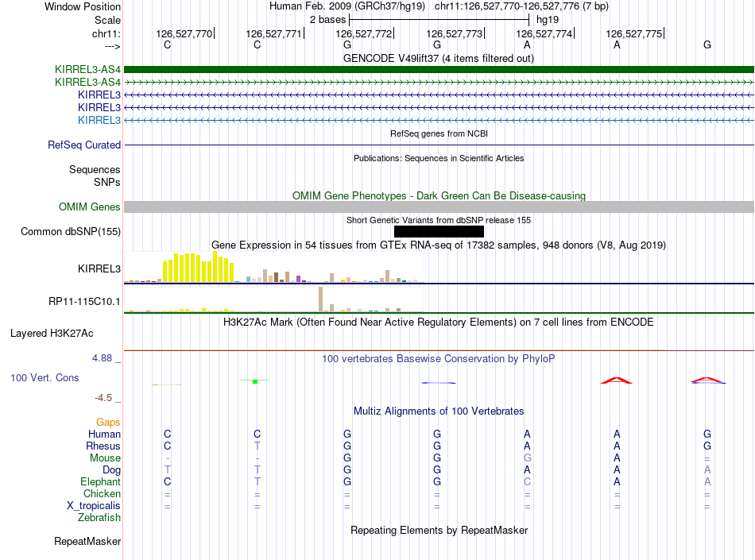Click the Mouse alignment row label
This screenshot has height=560, width=755.
coord(105,458)
